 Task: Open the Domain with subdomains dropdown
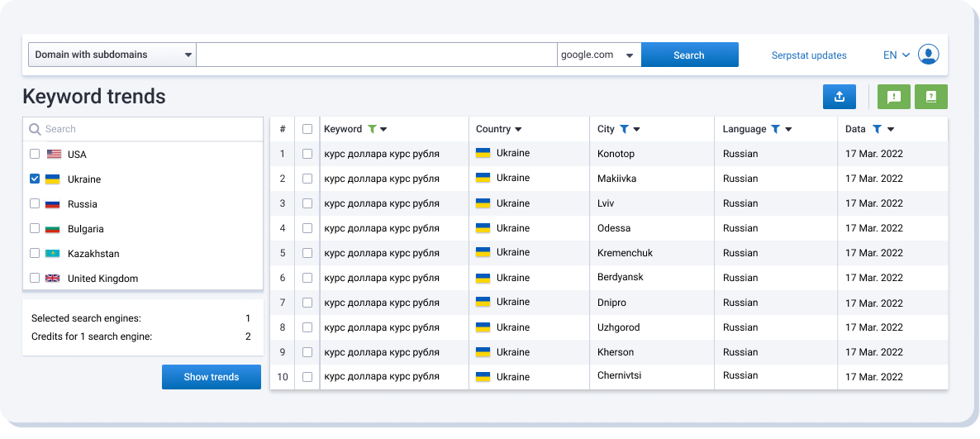pos(112,55)
